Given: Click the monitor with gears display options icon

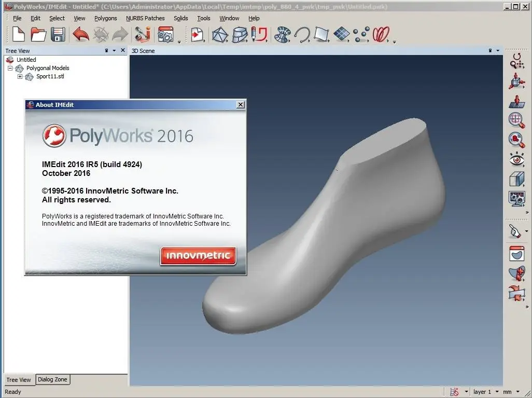Looking at the screenshot, I should click(x=517, y=199).
